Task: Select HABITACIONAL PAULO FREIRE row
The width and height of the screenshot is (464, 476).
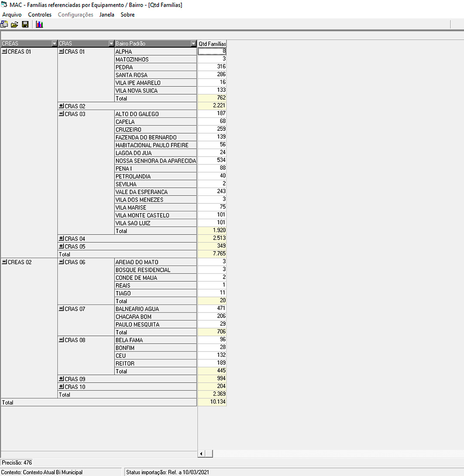Action: click(x=156, y=145)
